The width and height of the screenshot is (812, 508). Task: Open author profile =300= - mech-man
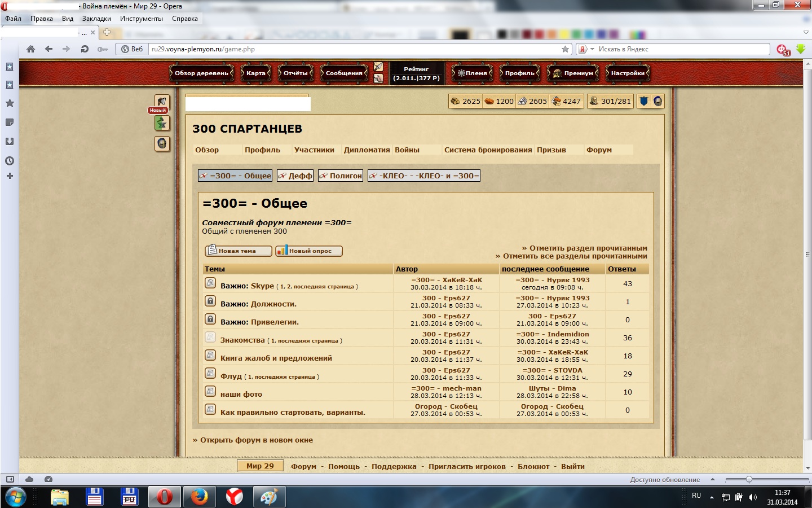446,388
